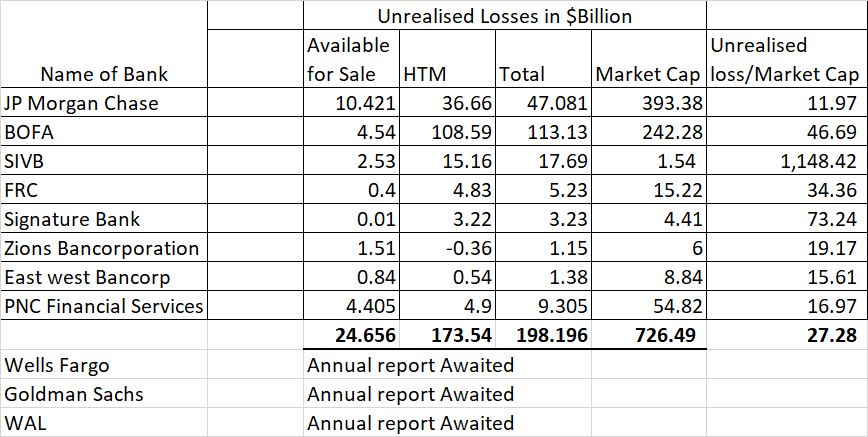
Task: Click Goldman Sachs Annual report Awaited text
Action: coord(410,394)
